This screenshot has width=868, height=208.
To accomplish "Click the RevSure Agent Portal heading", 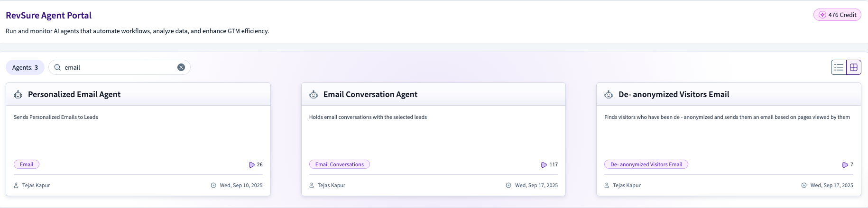I will coord(49,15).
